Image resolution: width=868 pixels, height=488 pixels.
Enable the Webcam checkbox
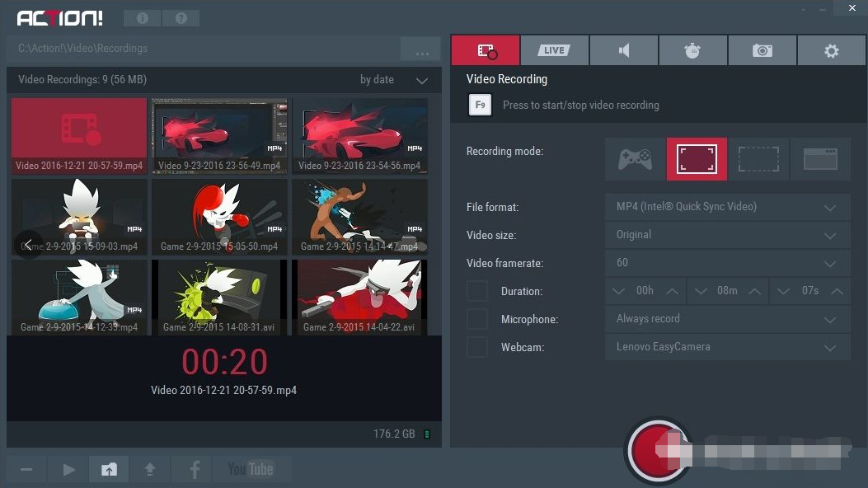coord(477,348)
